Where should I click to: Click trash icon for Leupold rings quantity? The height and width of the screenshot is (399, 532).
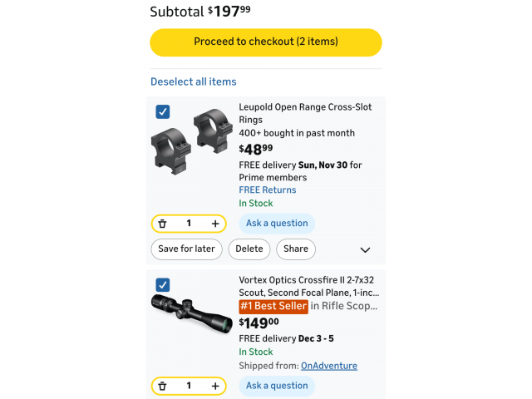[x=163, y=224]
